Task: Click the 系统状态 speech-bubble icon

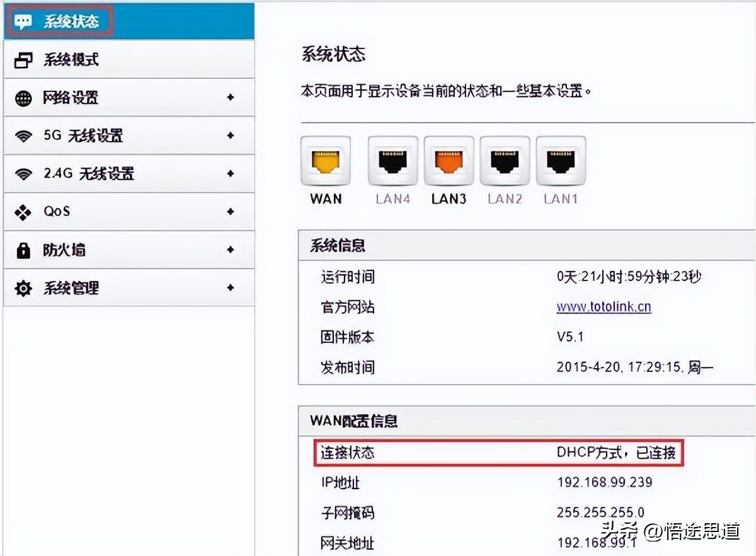Action: [23, 20]
